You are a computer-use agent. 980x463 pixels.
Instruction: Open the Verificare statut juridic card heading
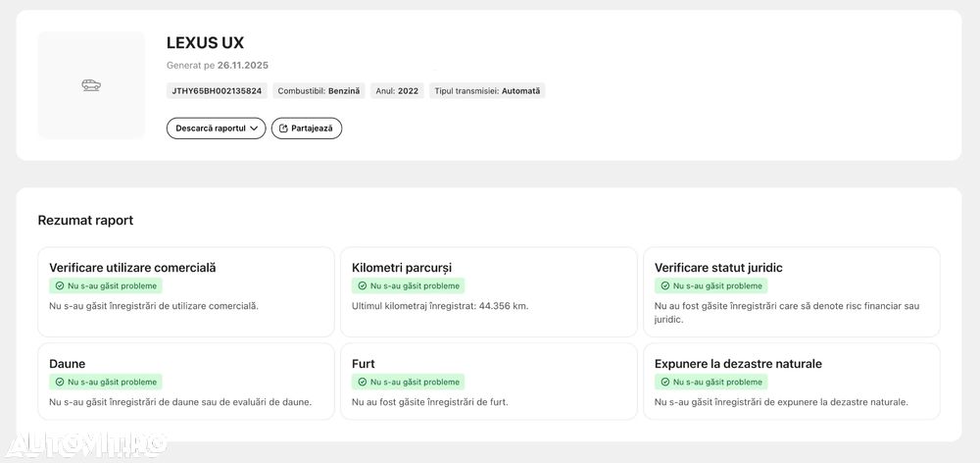718,268
